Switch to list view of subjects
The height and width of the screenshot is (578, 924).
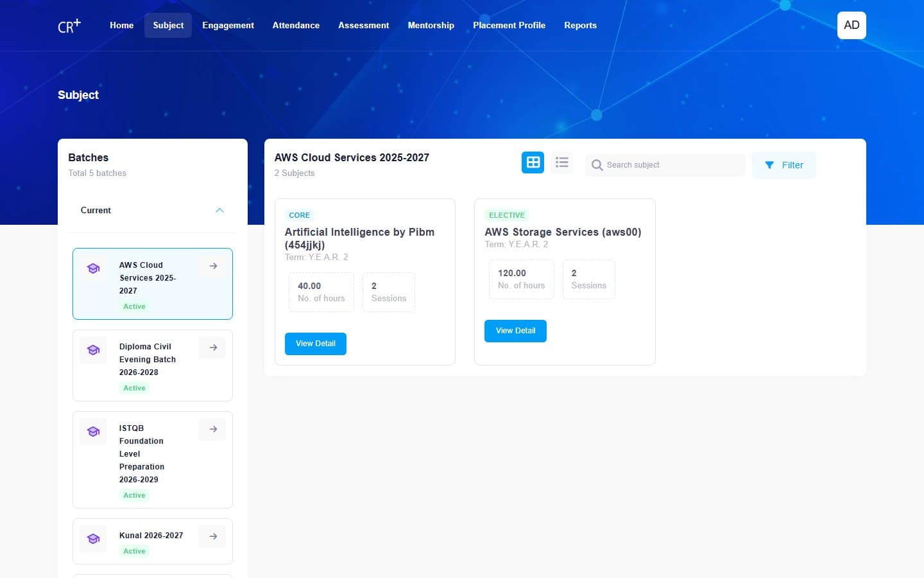click(562, 162)
